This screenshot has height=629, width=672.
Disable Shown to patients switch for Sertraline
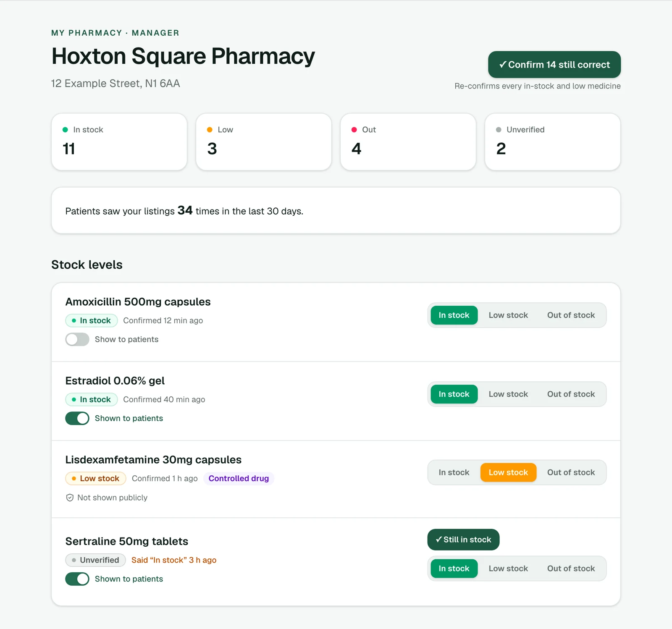77,579
